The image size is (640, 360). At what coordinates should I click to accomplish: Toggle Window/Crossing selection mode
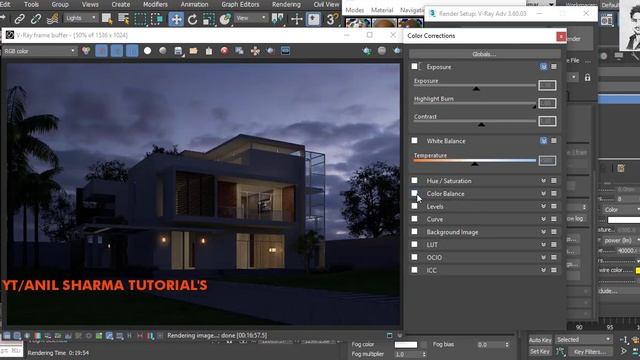pyautogui.click(x=156, y=19)
